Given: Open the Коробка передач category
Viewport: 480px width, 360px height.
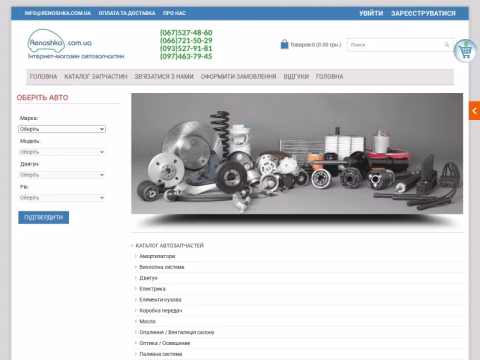Looking at the screenshot, I should click(161, 310).
